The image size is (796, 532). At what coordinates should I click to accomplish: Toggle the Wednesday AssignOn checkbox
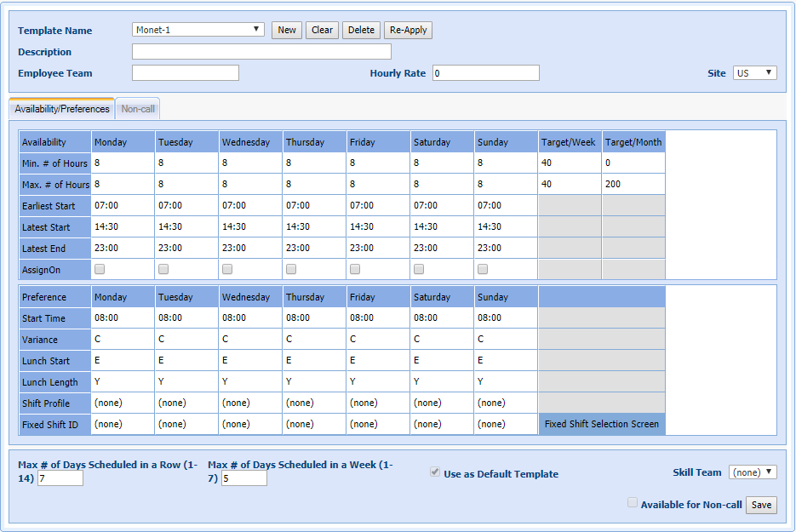point(227,269)
